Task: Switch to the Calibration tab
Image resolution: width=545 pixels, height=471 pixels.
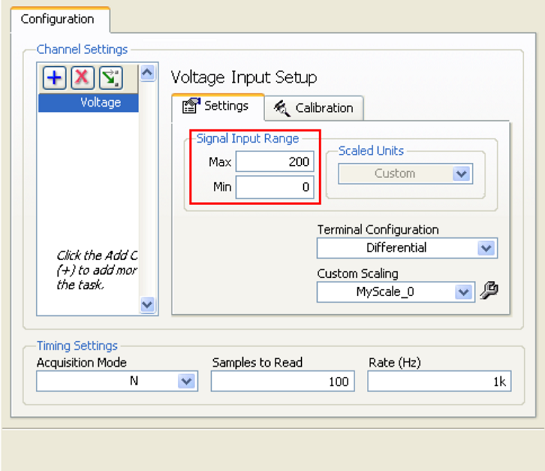Action: tap(314, 108)
